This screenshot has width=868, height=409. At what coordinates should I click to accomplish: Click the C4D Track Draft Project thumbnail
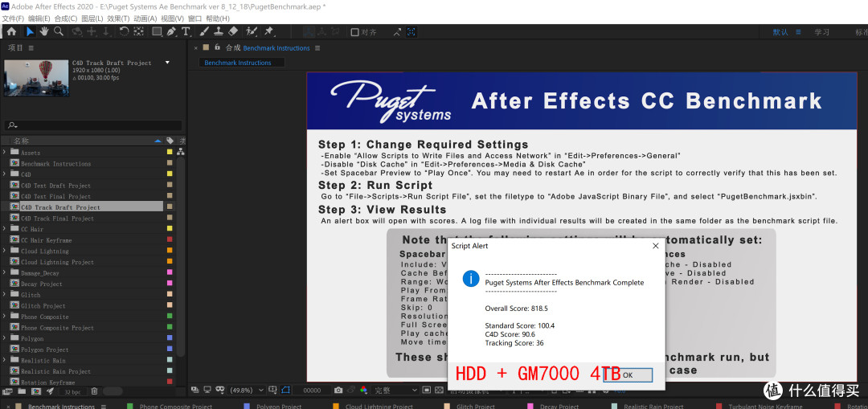click(36, 77)
